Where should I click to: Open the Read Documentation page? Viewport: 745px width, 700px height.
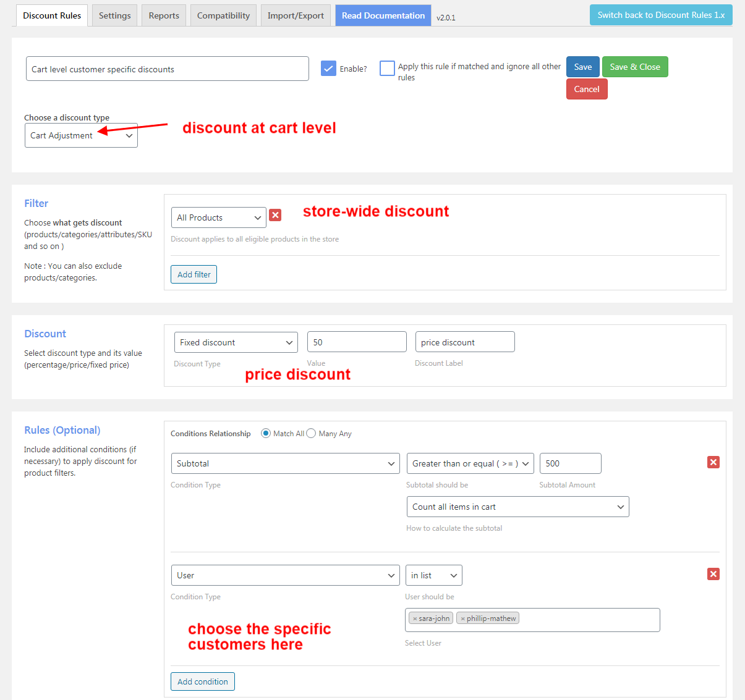[383, 15]
